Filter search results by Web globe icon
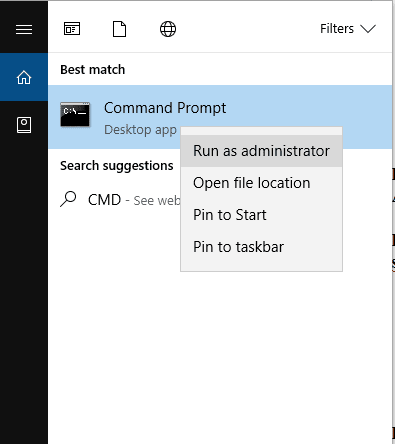The height and width of the screenshot is (448, 395). [168, 29]
